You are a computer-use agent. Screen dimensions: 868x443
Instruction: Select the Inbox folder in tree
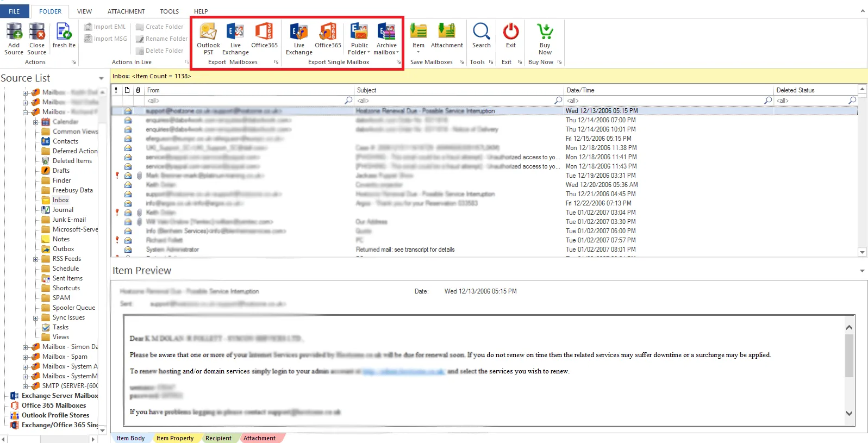coord(60,200)
